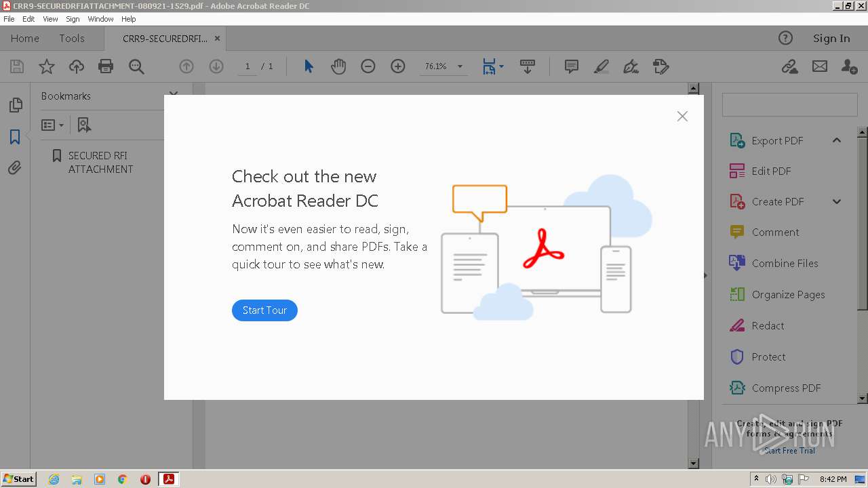Image resolution: width=868 pixels, height=488 pixels.
Task: Open the zoom level dropdown
Action: pos(460,66)
